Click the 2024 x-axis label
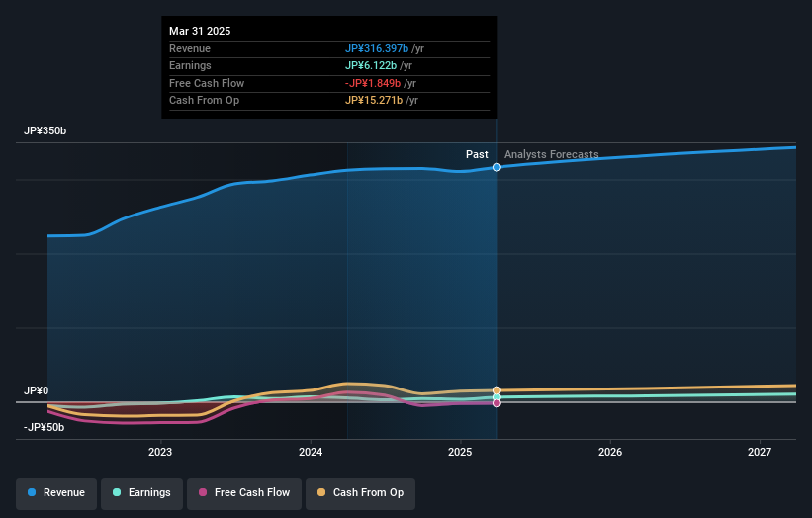 tap(311, 452)
